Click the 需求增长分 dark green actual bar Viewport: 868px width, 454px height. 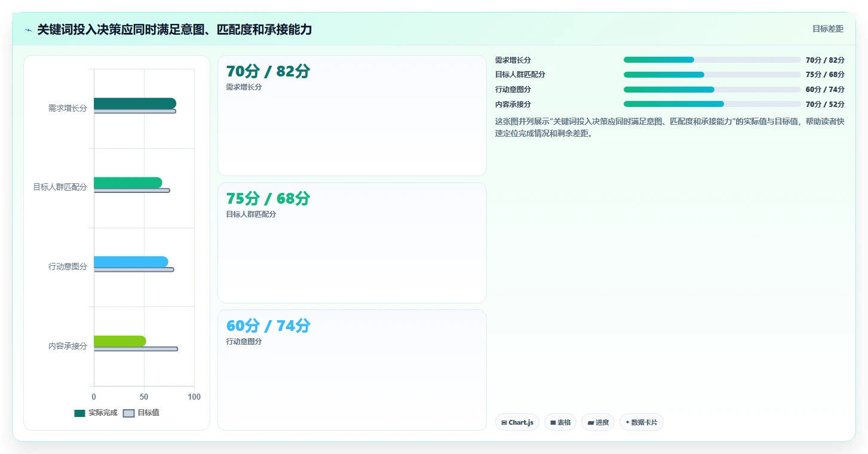click(135, 103)
